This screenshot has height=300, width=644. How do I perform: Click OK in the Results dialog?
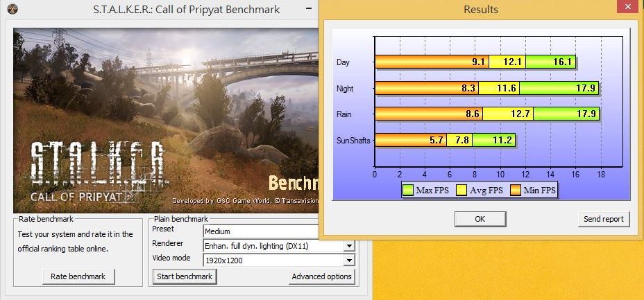tap(480, 219)
